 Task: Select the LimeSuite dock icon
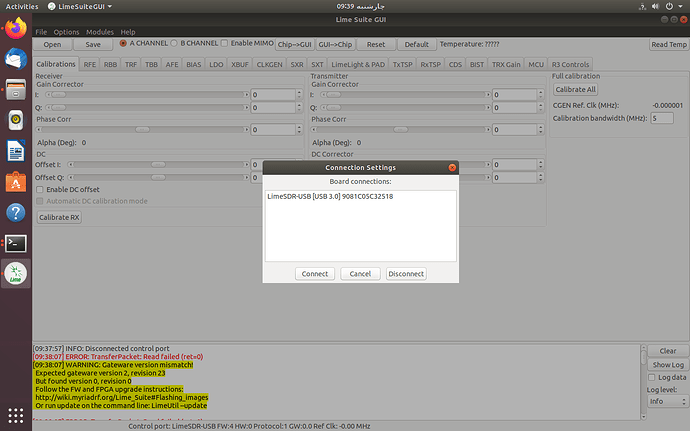[16, 273]
